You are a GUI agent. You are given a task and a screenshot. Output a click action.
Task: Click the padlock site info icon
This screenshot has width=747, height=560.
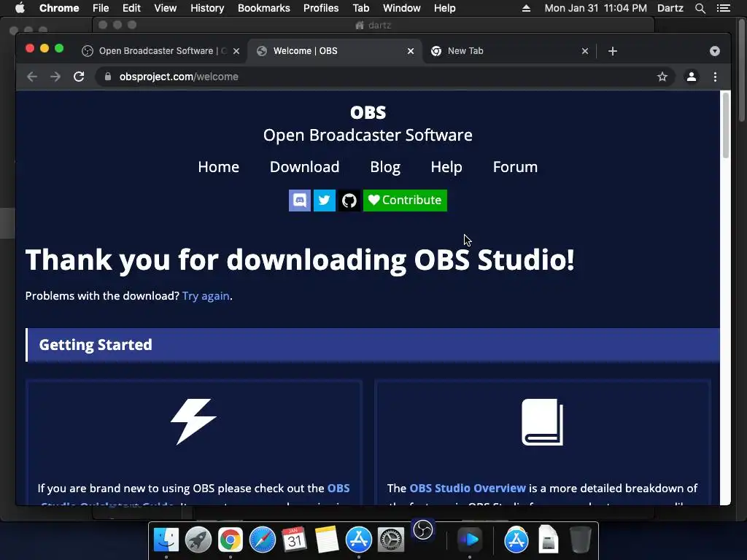tap(108, 77)
